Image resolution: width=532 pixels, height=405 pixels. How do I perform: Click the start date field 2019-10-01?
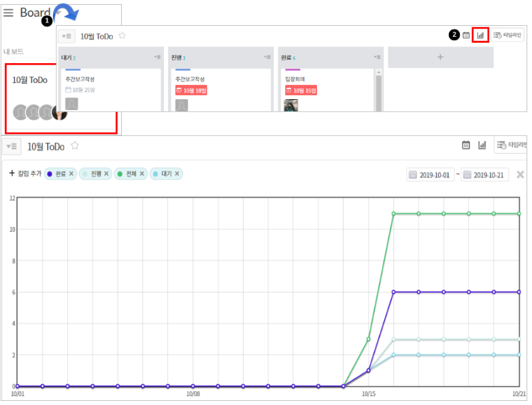pos(430,175)
